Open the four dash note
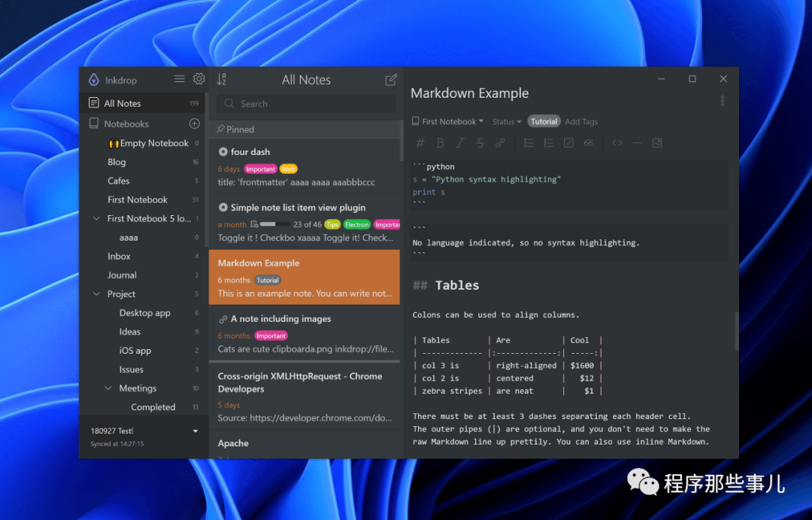 click(304, 166)
